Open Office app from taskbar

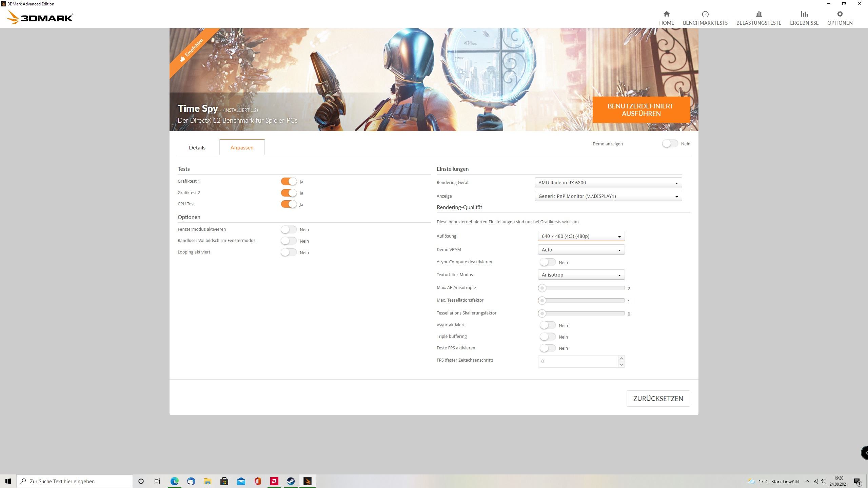coord(257,481)
